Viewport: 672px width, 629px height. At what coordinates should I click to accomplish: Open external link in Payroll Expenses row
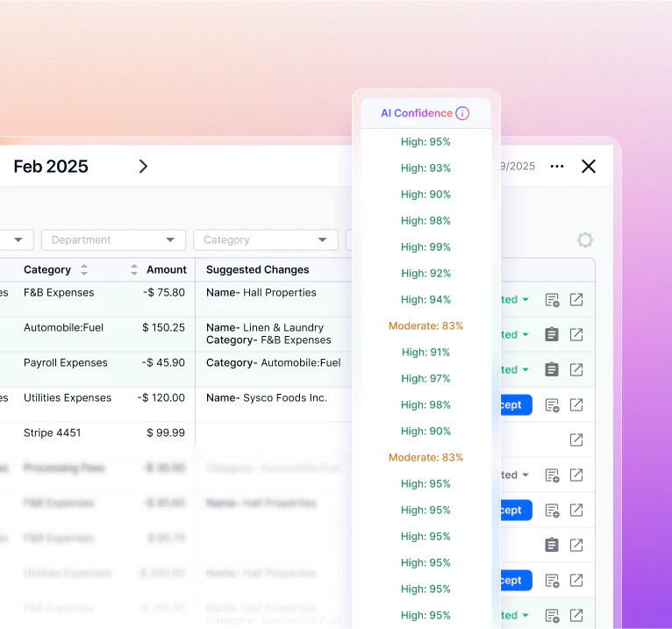(576, 370)
